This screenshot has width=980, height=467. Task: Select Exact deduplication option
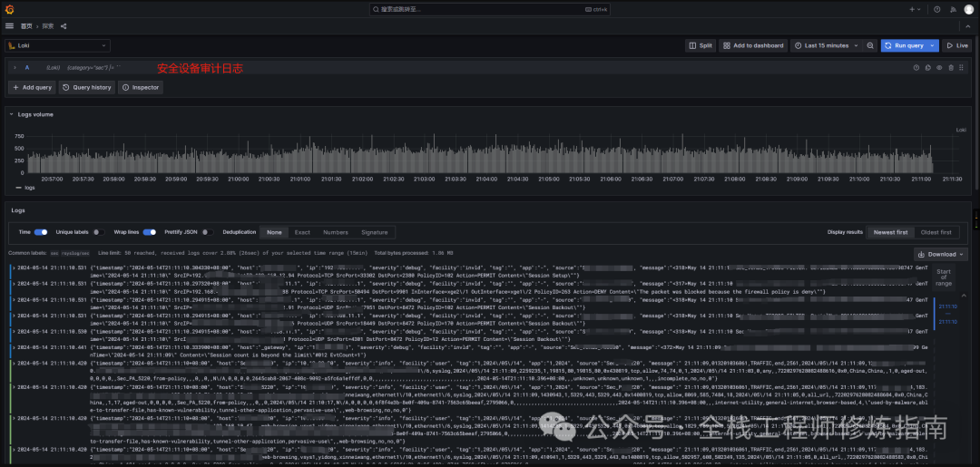point(302,232)
